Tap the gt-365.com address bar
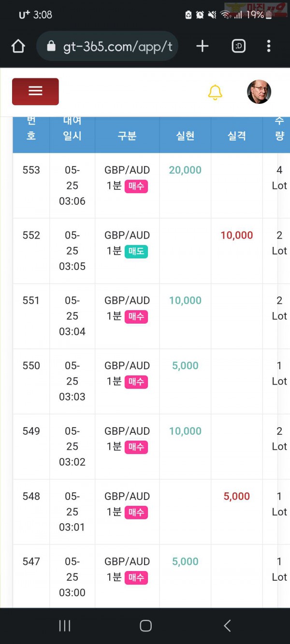290x644 pixels. tap(107, 46)
